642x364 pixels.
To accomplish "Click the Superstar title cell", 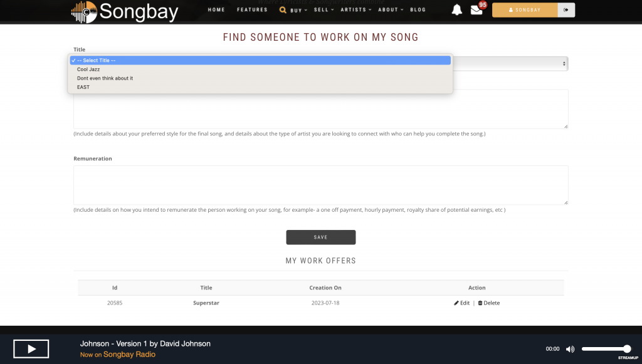I will [x=206, y=303].
